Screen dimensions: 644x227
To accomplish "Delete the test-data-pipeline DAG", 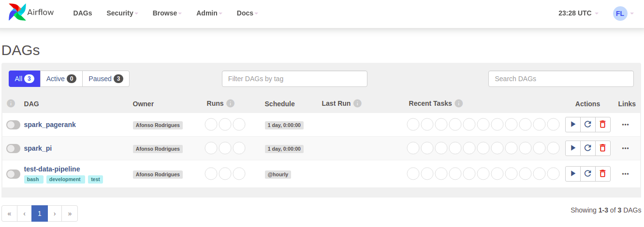I will pyautogui.click(x=602, y=173).
